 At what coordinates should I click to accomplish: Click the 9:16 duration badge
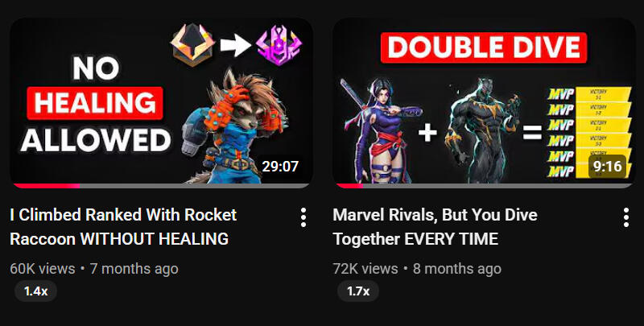[x=607, y=167]
